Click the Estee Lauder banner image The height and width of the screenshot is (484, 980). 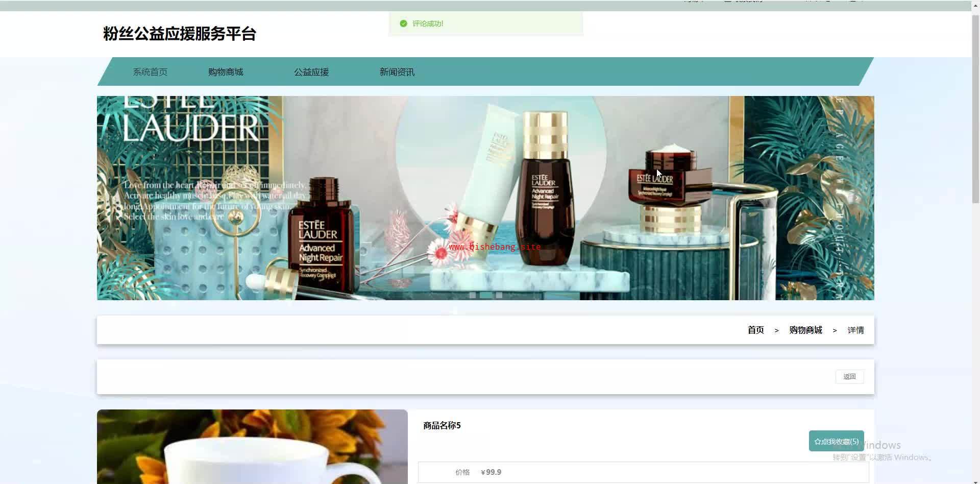coord(485,198)
